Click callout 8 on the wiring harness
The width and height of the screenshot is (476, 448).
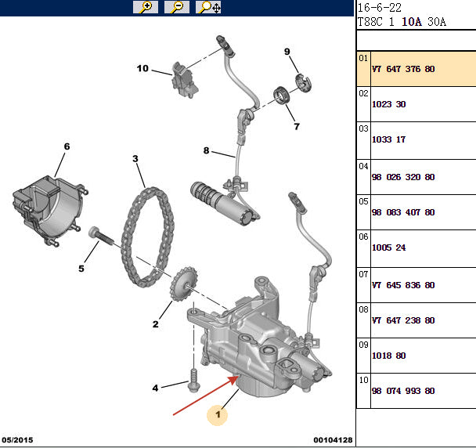pyautogui.click(x=207, y=150)
